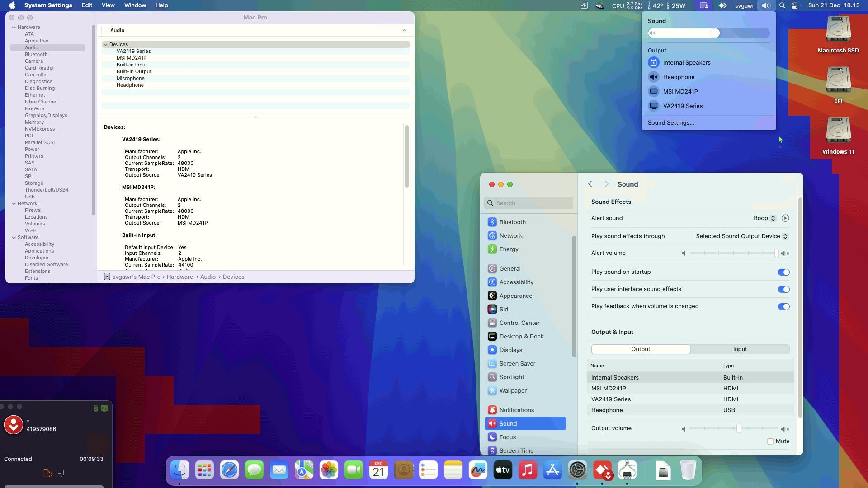
Task: Open Control Center menu bar icon
Action: 795,5
